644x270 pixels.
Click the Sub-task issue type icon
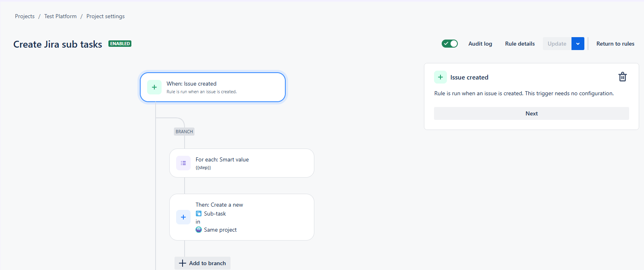tap(199, 213)
